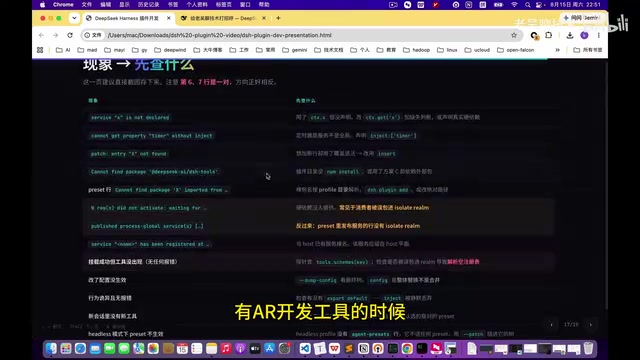Open Chrome downloads icon
Viewport: 640px width, 360px height.
[570, 35]
